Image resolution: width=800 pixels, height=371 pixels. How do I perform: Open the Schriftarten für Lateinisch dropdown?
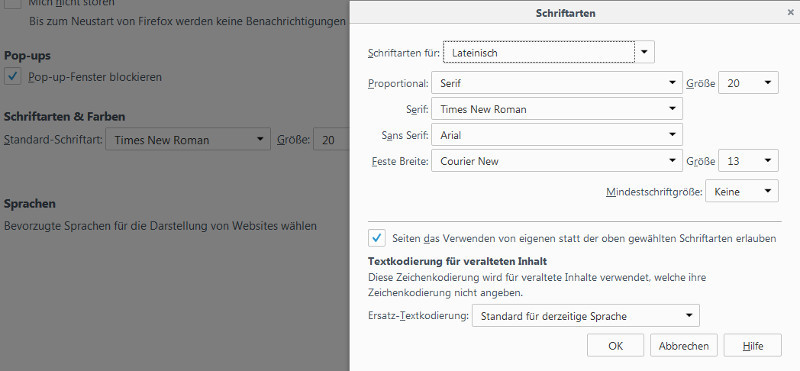pos(548,52)
